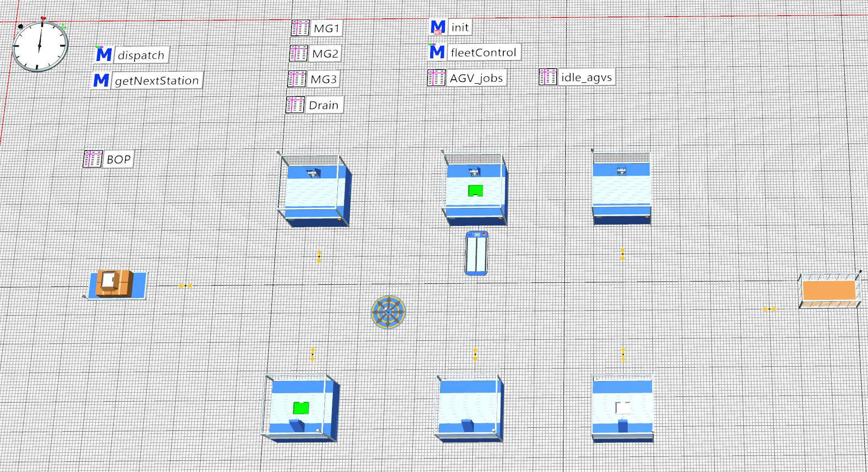This screenshot has width=868, height=472.
Task: Click the MG3 table icon
Action: [x=297, y=79]
